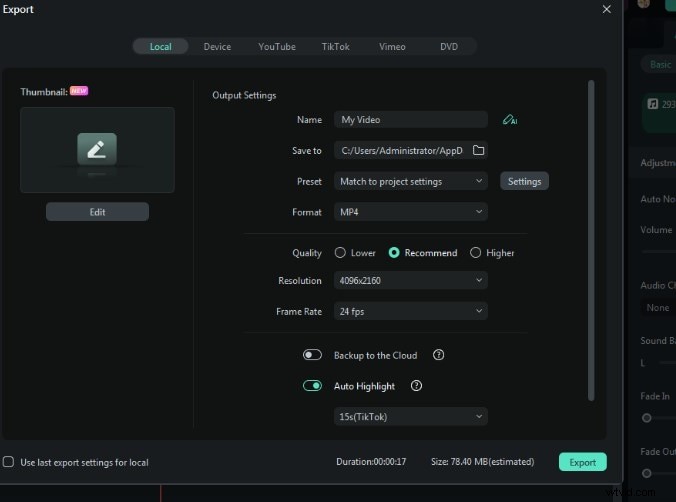Viewport: 676px width, 502px height.
Task: Open the Resolution 4096x2160 dropdown
Action: click(411, 281)
